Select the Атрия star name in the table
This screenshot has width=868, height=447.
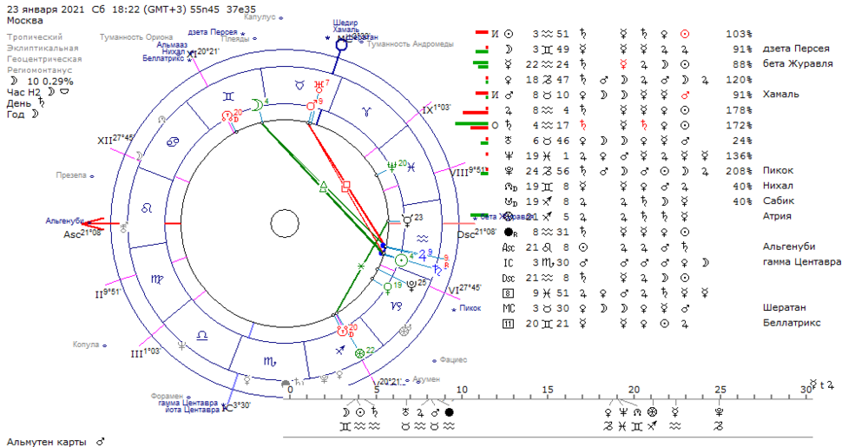click(777, 216)
